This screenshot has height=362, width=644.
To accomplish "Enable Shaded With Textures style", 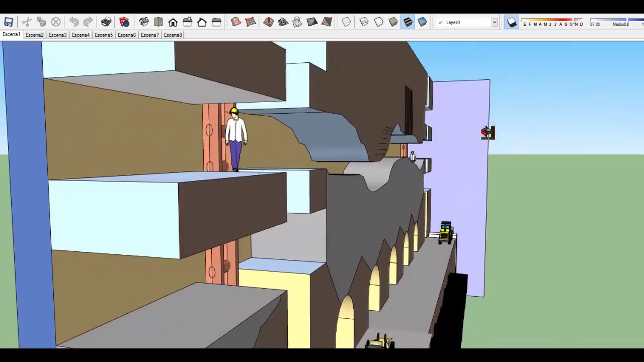I will click(x=408, y=22).
